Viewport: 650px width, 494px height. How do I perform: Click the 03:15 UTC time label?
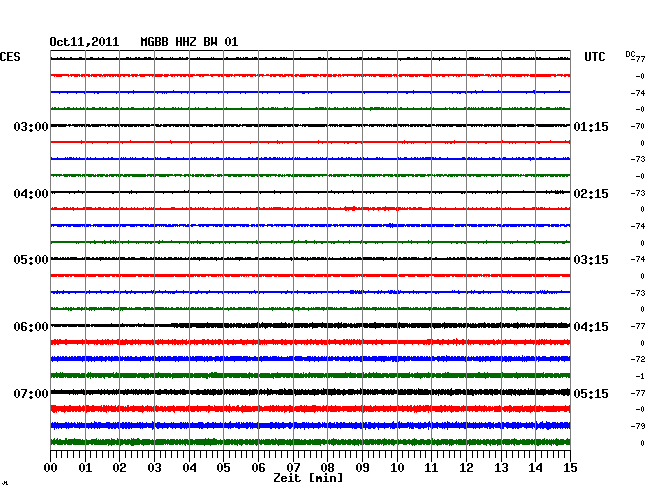591,260
